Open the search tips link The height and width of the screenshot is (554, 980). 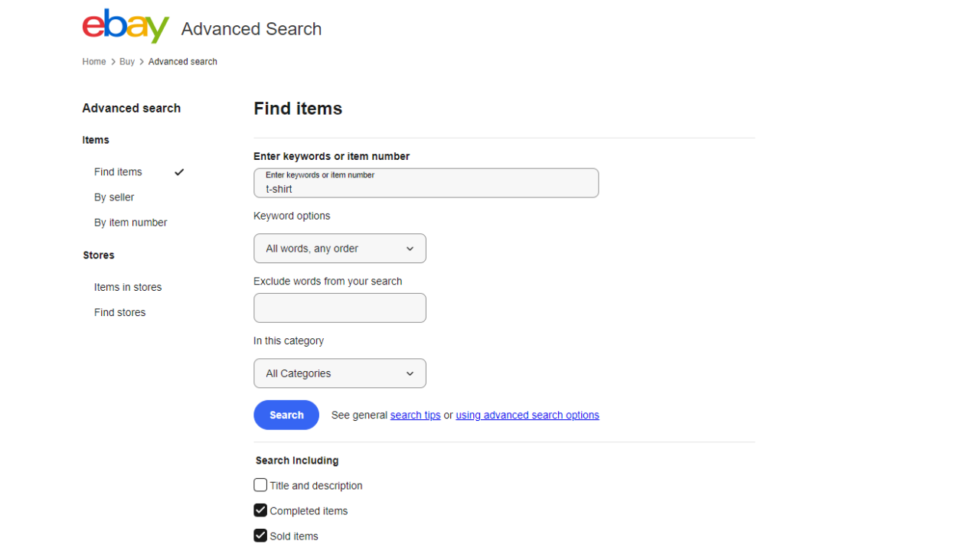415,415
